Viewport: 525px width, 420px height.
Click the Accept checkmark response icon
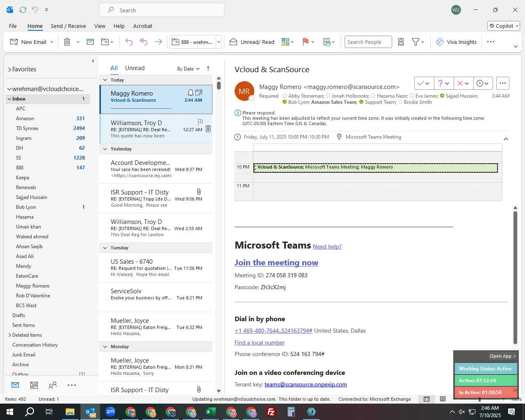pos(420,83)
